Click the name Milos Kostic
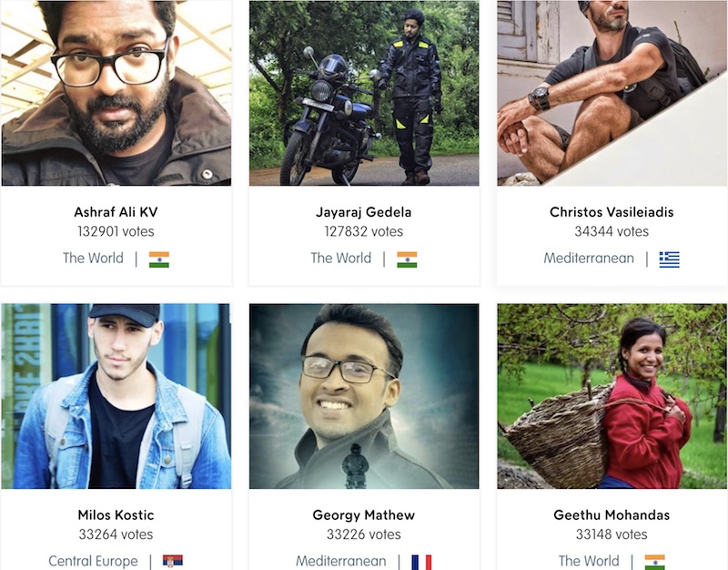The width and height of the screenshot is (728, 570). [x=116, y=514]
